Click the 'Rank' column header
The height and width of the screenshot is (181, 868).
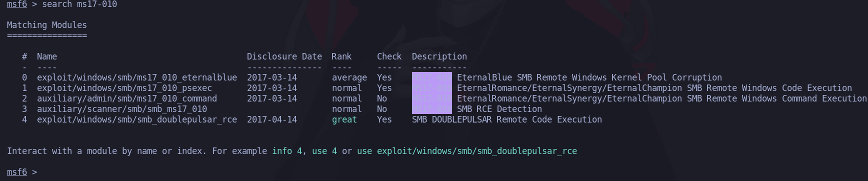pyautogui.click(x=341, y=56)
